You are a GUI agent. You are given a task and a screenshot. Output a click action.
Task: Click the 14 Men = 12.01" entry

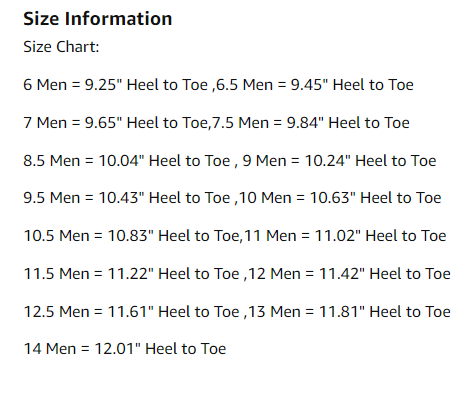(82, 349)
